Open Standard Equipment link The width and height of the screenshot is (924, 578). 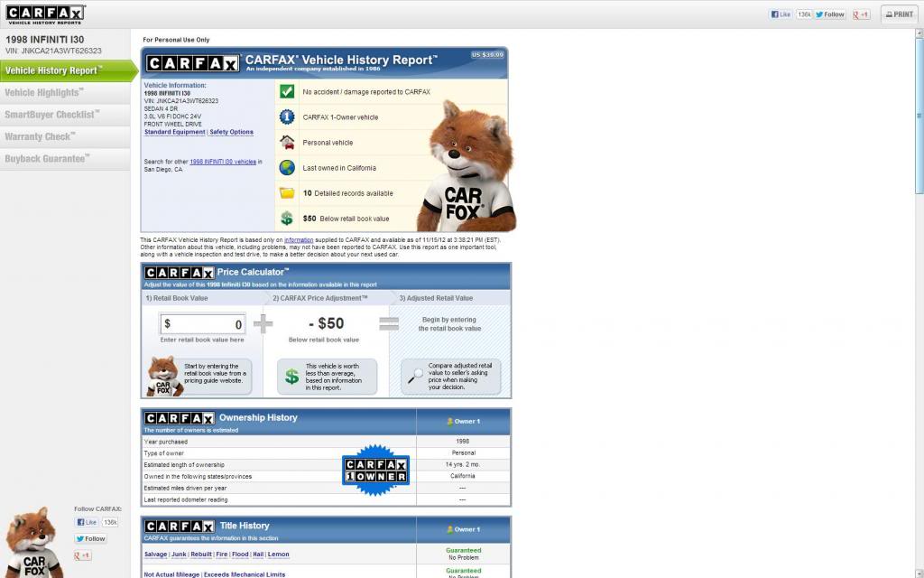174,132
